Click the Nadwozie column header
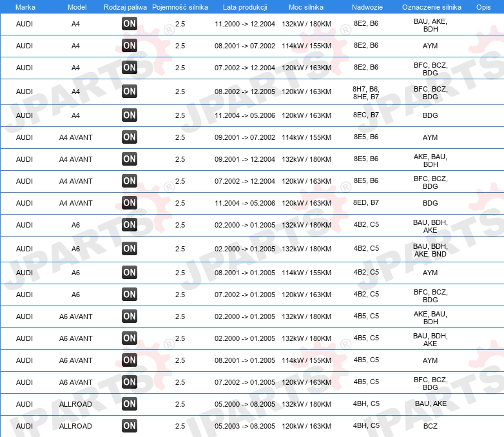Screen dimensions: 504x437 click(367, 7)
